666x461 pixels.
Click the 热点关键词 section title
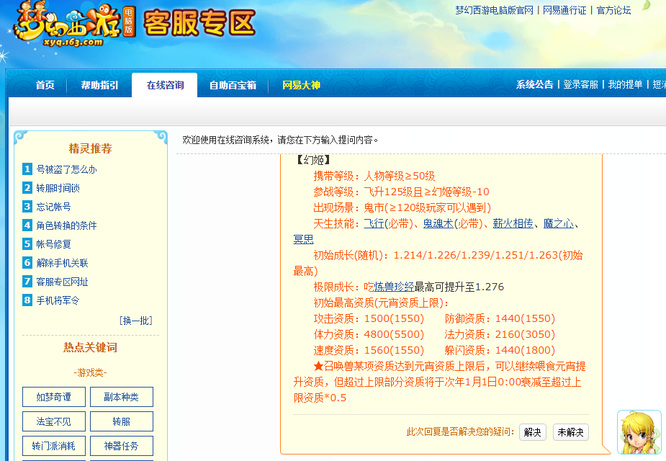pos(90,347)
